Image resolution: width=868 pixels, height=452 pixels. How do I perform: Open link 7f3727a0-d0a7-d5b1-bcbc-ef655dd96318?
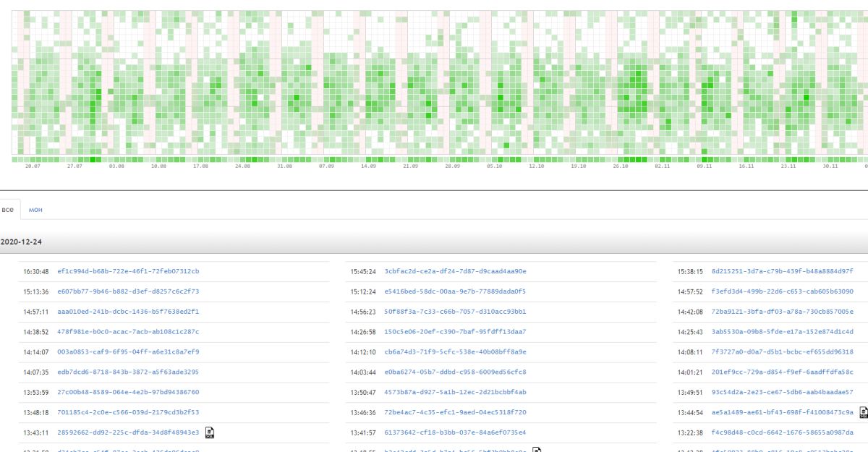point(783,351)
